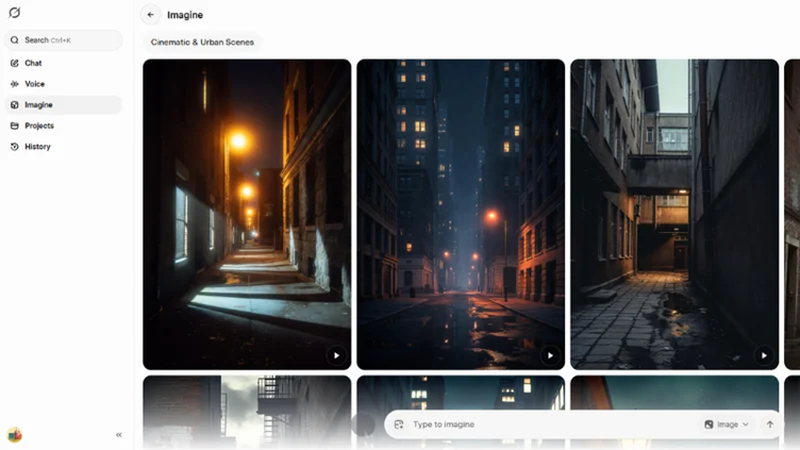This screenshot has width=800, height=450.
Task: Play video on cobblestone courtyard alley image
Action: tap(764, 356)
